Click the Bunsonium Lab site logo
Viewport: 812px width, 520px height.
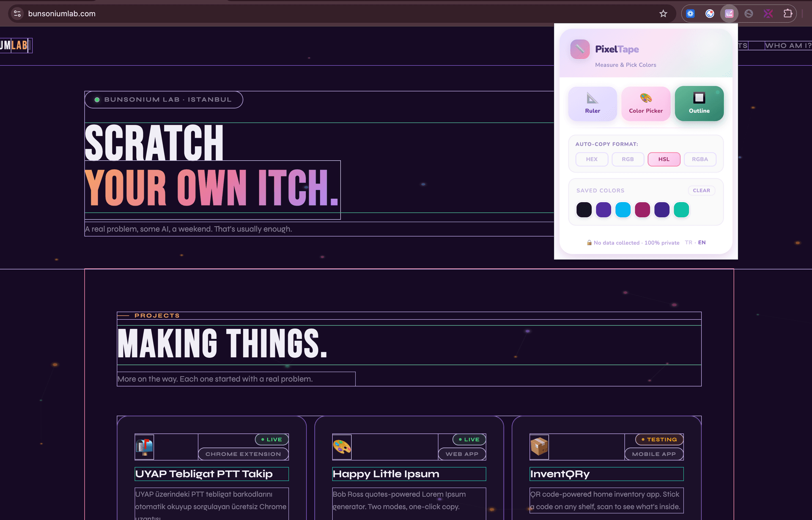point(16,45)
